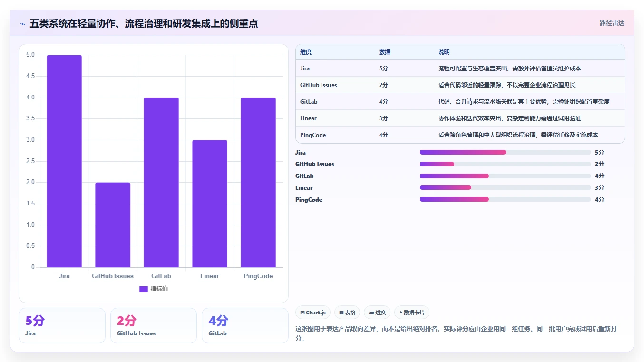644x362 pixels.
Task: Click the lightning icon beside the title
Action: [x=23, y=23]
